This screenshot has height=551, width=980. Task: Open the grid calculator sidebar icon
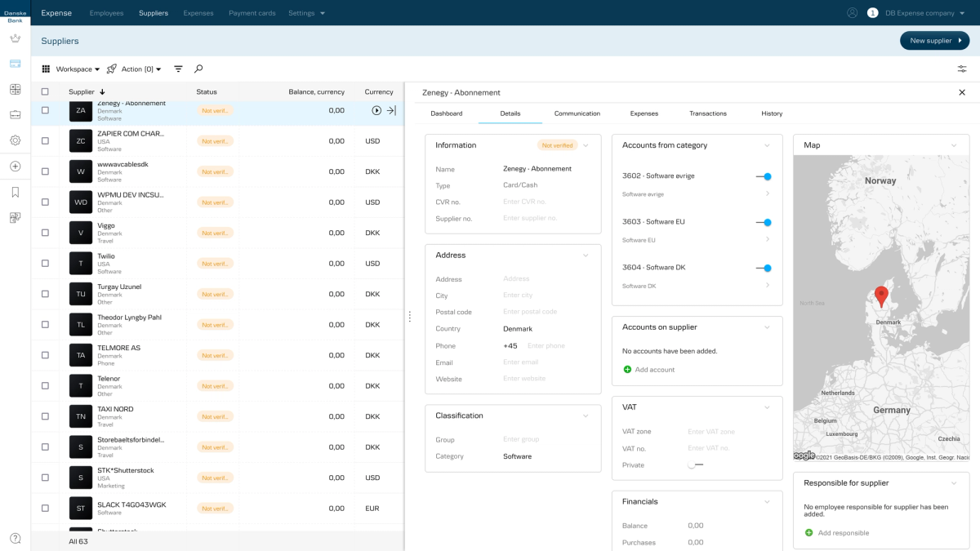(15, 89)
